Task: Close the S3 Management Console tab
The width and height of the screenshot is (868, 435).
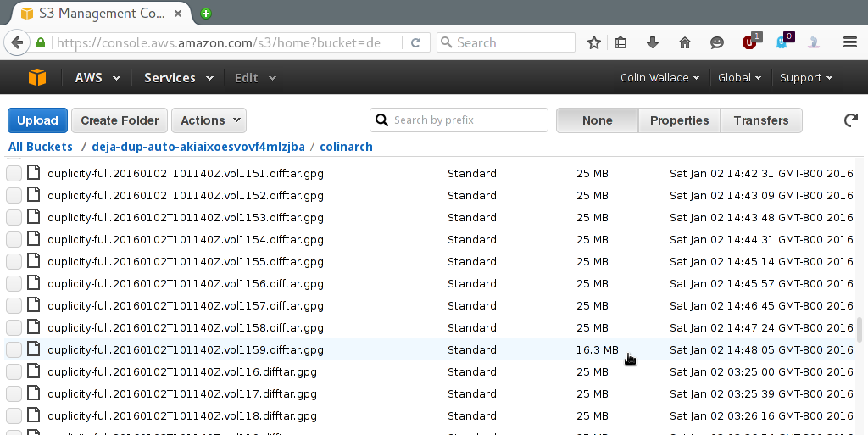Action: (178, 14)
